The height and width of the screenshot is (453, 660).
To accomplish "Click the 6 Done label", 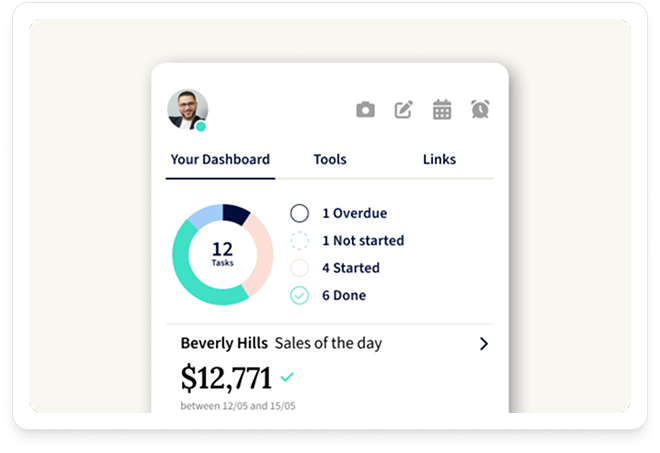I will [343, 295].
